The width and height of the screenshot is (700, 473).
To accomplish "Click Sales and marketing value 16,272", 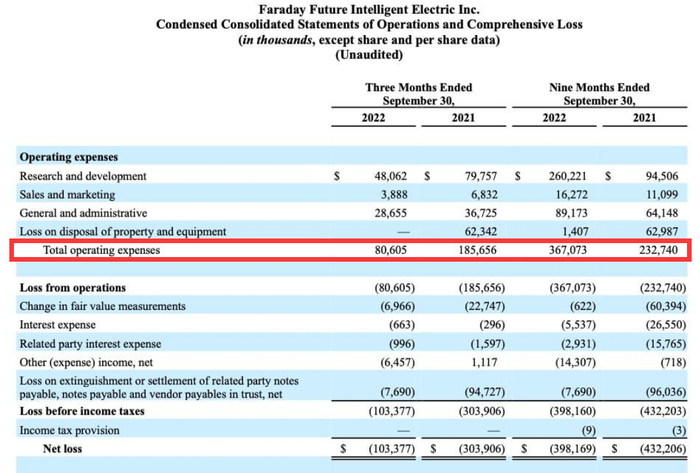I will (571, 195).
